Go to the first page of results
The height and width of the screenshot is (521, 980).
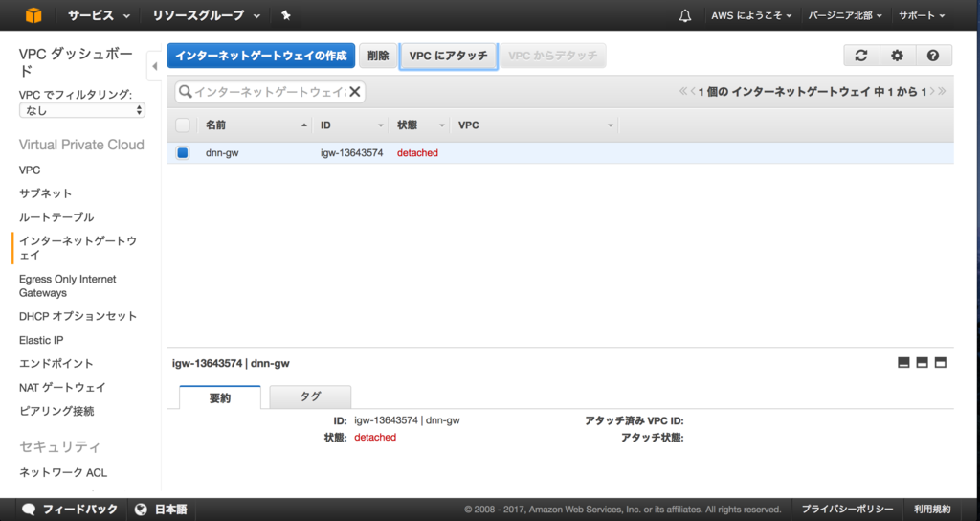tap(682, 91)
